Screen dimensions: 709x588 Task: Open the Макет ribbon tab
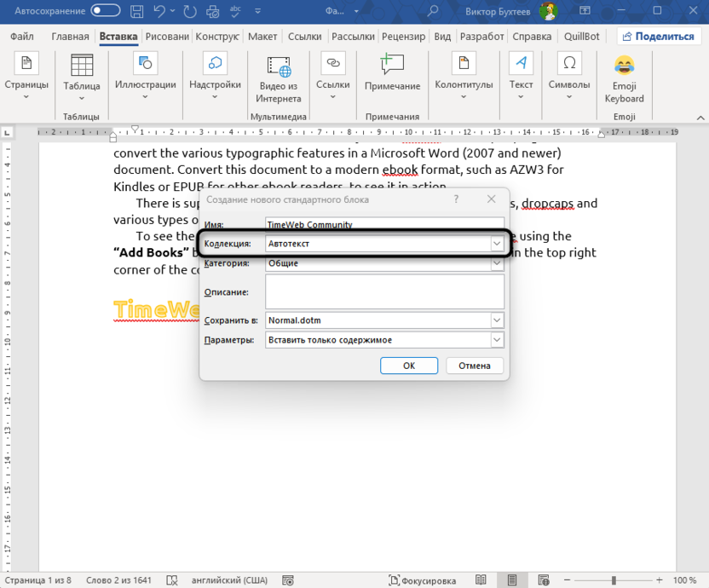click(262, 37)
